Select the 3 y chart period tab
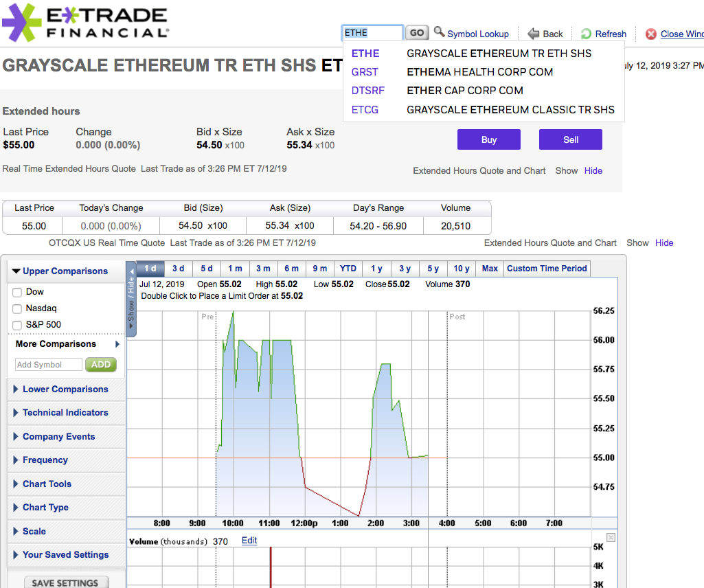Image resolution: width=704 pixels, height=588 pixels. pyautogui.click(x=405, y=268)
